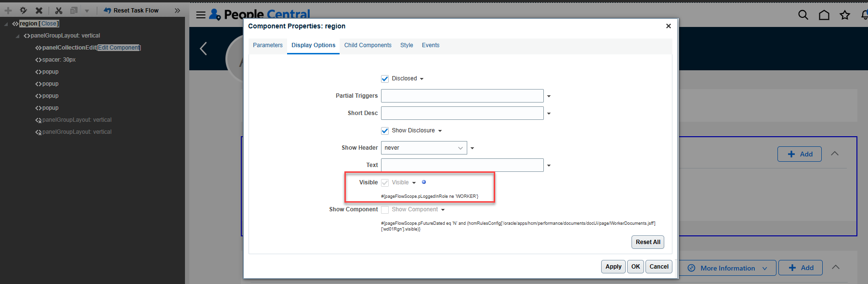Click the lower Add button near More Information
Viewport: 868px width, 284px height.
(x=801, y=268)
